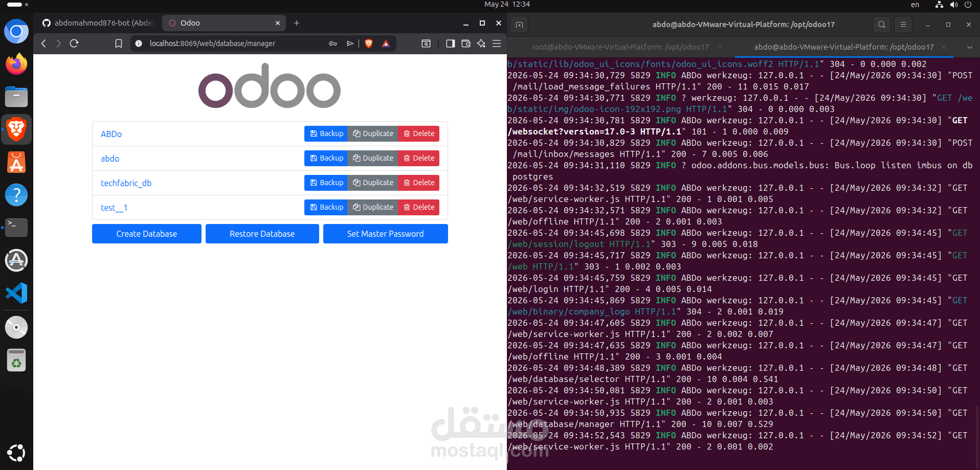
Task: Reload the Odoo page
Action: (x=74, y=43)
